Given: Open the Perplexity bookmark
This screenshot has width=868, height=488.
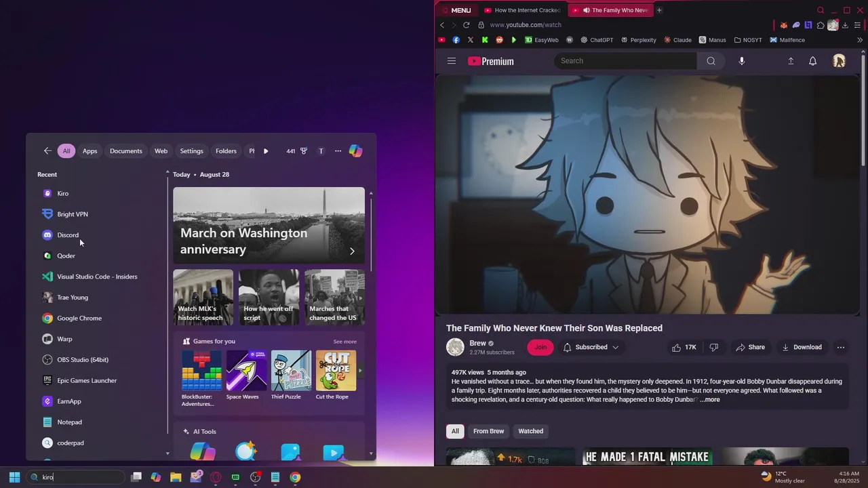Looking at the screenshot, I should [638, 40].
